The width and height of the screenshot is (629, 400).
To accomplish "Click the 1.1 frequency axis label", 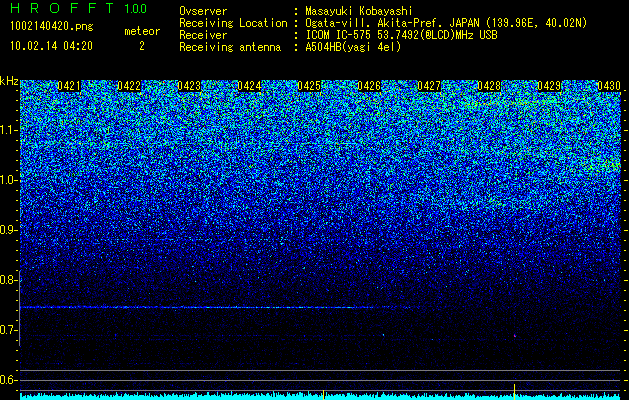I will pyautogui.click(x=9, y=130).
